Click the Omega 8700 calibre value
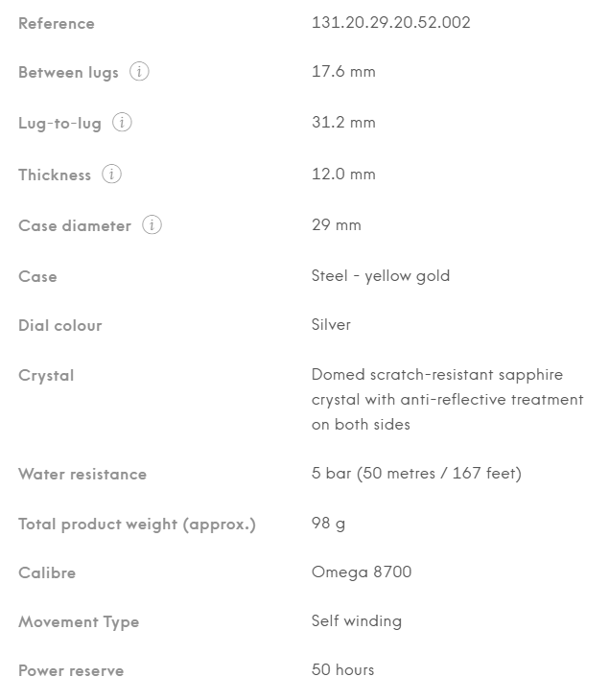The height and width of the screenshot is (700, 609). coord(362,572)
